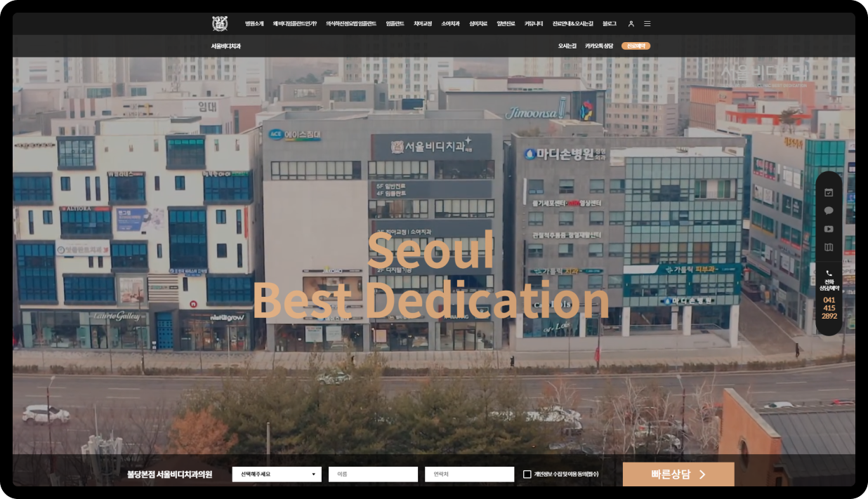
Task: Click the calendar reservation icon in side panel
Action: click(829, 192)
